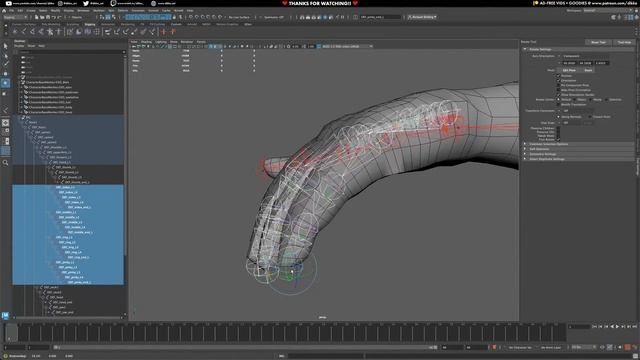Screen dimensions: 640x360
Task: Click the Maya home icon in menu bar
Action: (x=4, y=11)
